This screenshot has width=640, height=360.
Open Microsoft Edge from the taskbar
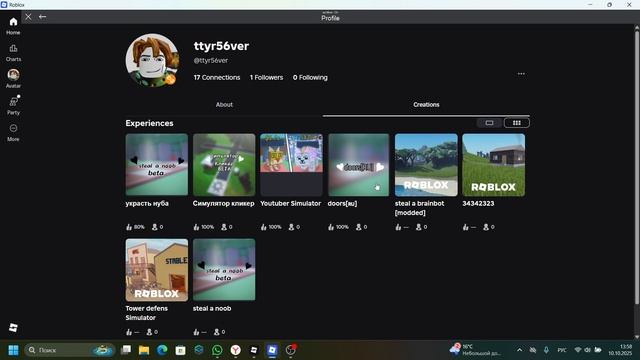(x=162, y=350)
